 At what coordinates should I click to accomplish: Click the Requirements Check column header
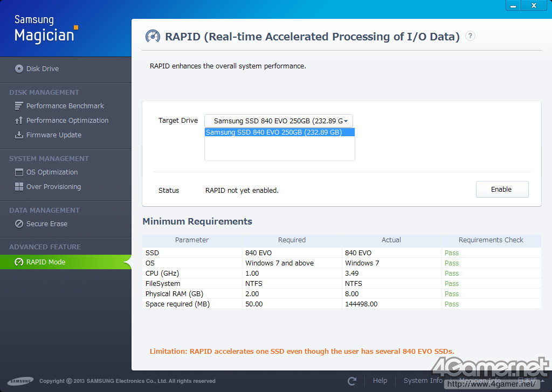click(x=491, y=240)
